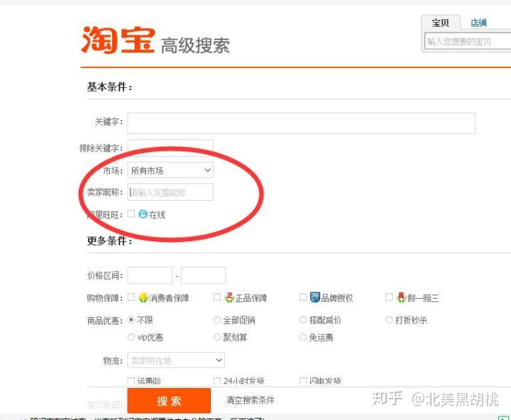Choose the 打折秒杀 radio option
This screenshot has width=511, height=420.
click(389, 320)
